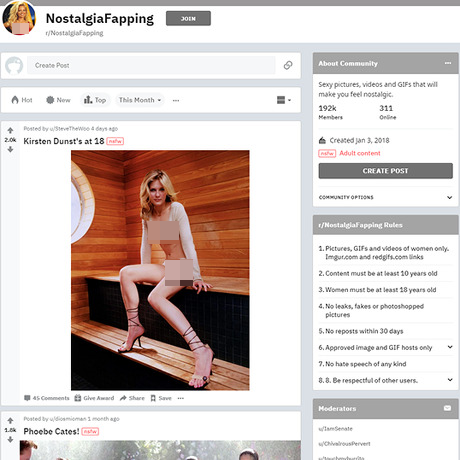This screenshot has height=460, width=460.
Task: Expand the Community Options section
Action: 385,197
